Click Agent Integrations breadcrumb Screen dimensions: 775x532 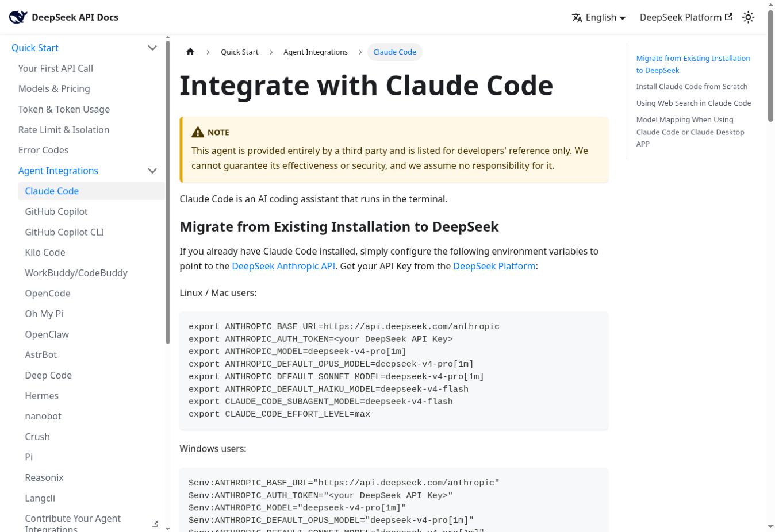click(316, 52)
